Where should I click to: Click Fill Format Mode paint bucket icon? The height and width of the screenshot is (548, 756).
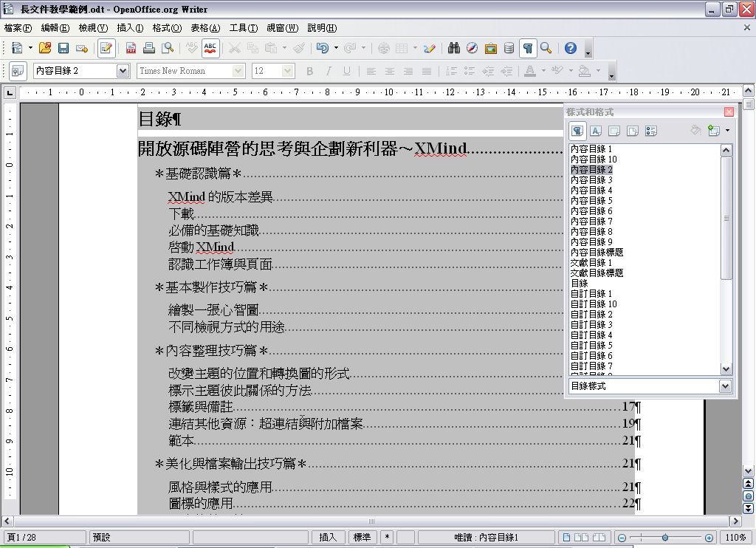point(695,130)
